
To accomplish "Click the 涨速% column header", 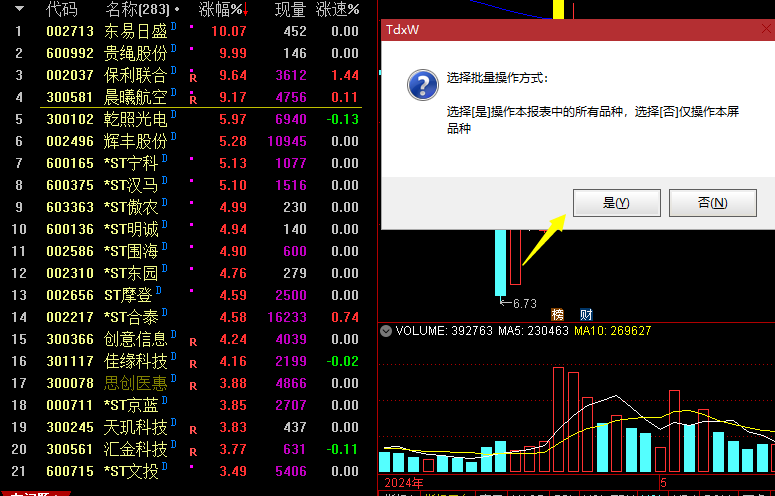I will (x=338, y=9).
